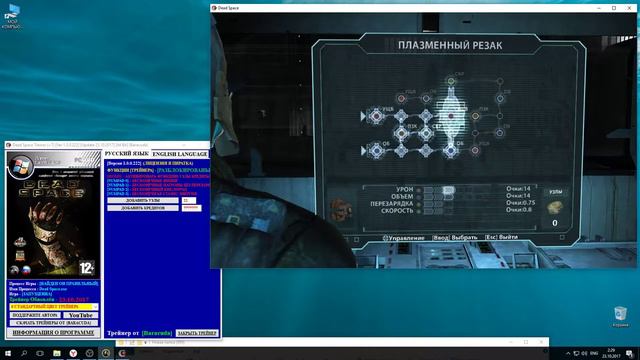Open taskbar search
Screen dimensions: 640x360
[x=24, y=353]
